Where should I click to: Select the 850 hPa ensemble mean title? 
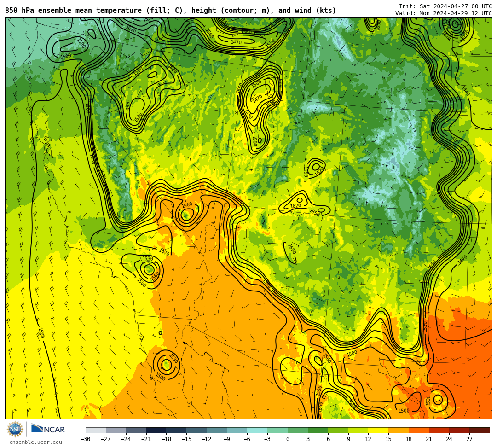tap(170, 11)
